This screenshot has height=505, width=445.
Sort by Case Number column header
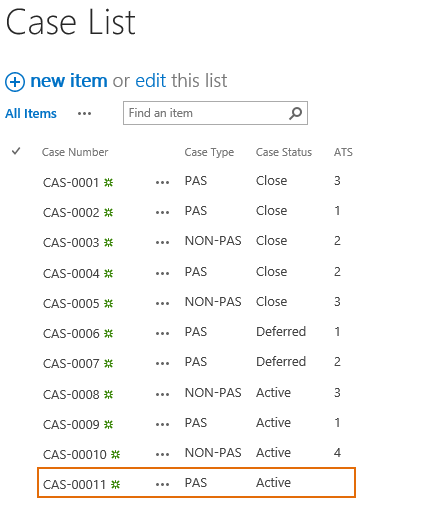point(75,152)
